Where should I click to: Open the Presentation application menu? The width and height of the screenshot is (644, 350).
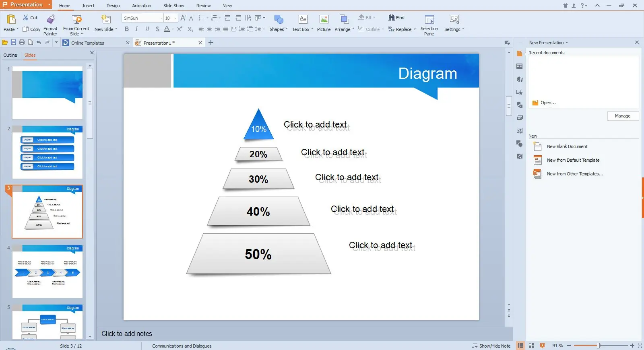tap(26, 5)
